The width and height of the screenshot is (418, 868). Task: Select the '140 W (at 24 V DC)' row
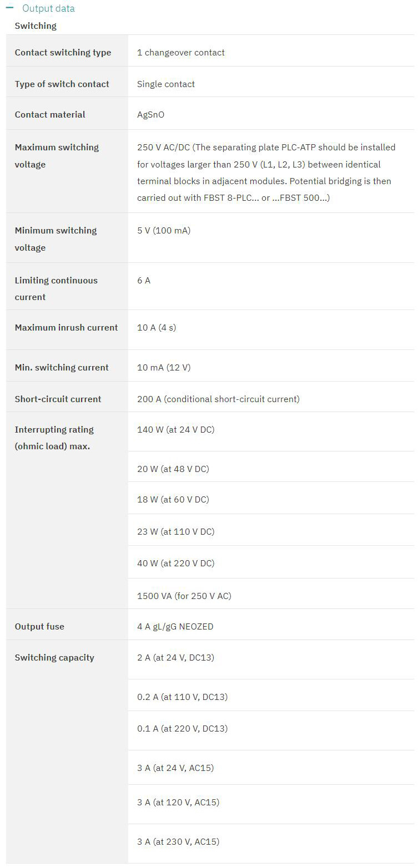click(175, 430)
